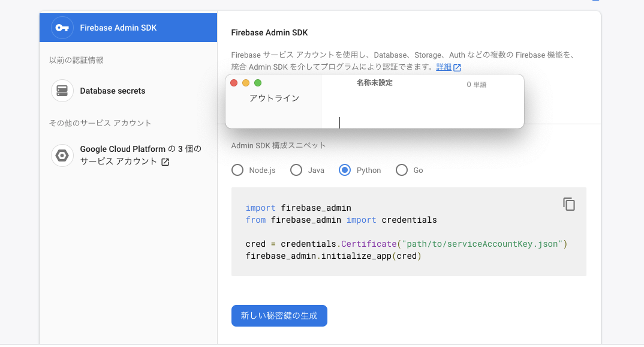Select the Firebase Admin SDK sidebar item
This screenshot has width=644, height=347.
128,28
